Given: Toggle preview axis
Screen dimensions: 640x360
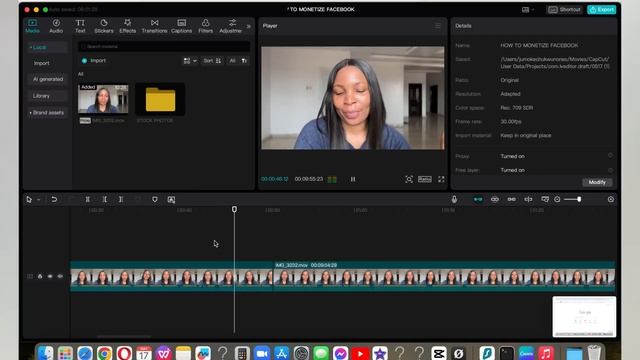Looking at the screenshot, I should (528, 199).
